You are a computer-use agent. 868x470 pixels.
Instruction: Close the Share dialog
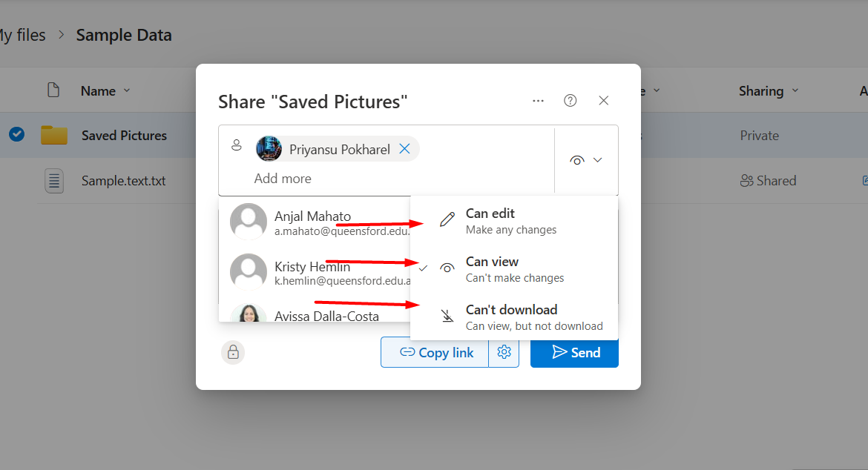603,101
